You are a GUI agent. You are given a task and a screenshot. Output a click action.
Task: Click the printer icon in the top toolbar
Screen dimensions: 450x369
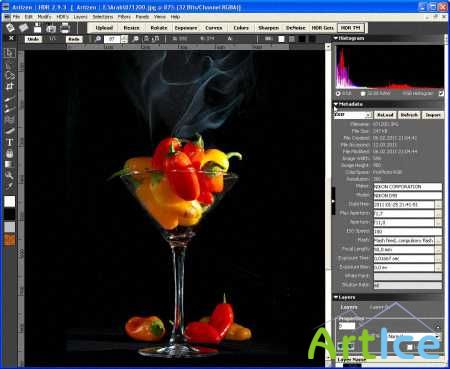click(65, 28)
